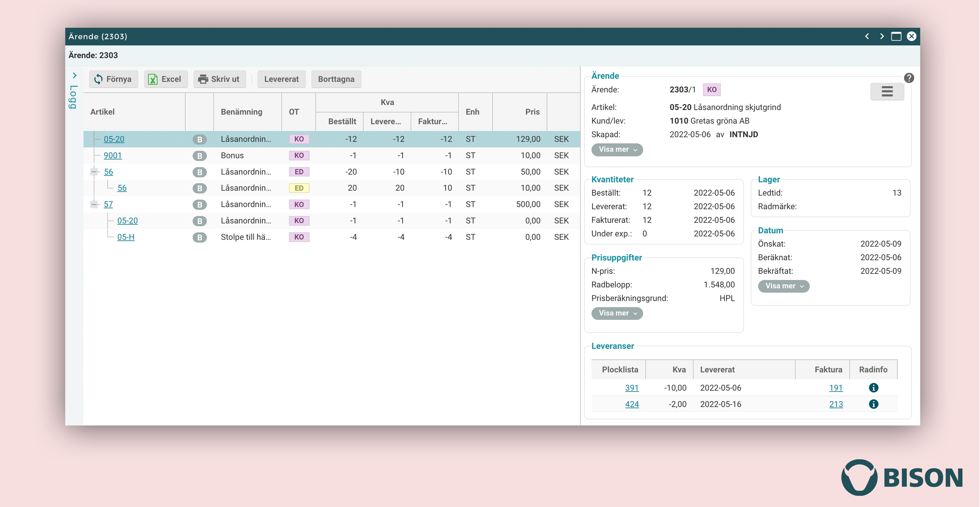Open article link 9001
The width and height of the screenshot is (980, 507).
tap(113, 156)
